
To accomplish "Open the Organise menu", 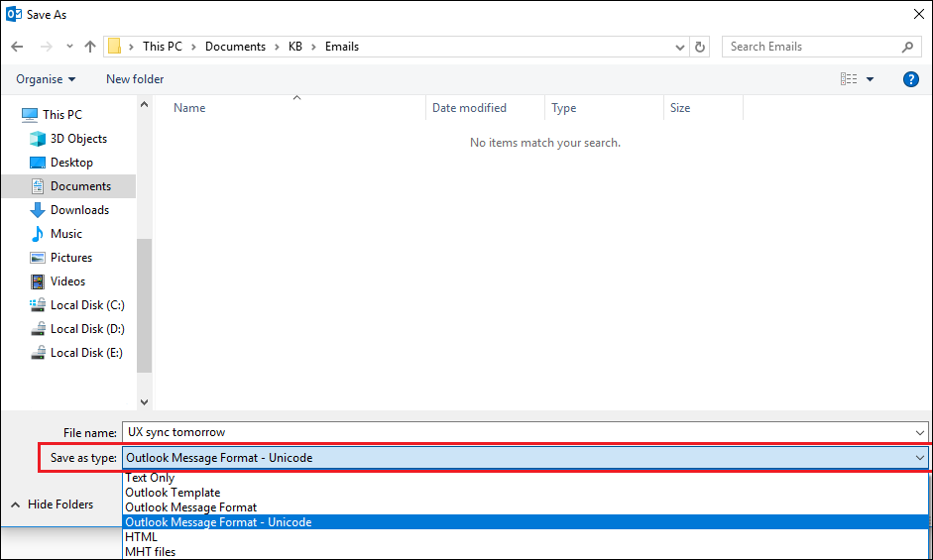I will click(46, 79).
